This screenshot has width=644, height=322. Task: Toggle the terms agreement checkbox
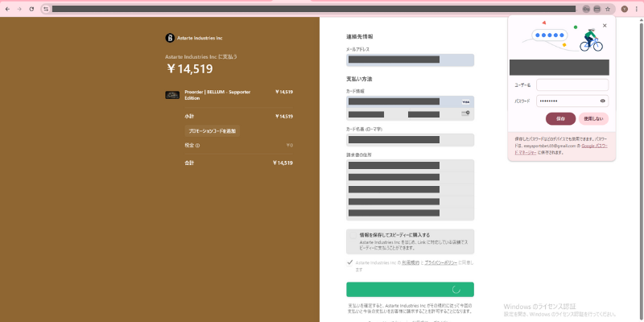pos(350,262)
